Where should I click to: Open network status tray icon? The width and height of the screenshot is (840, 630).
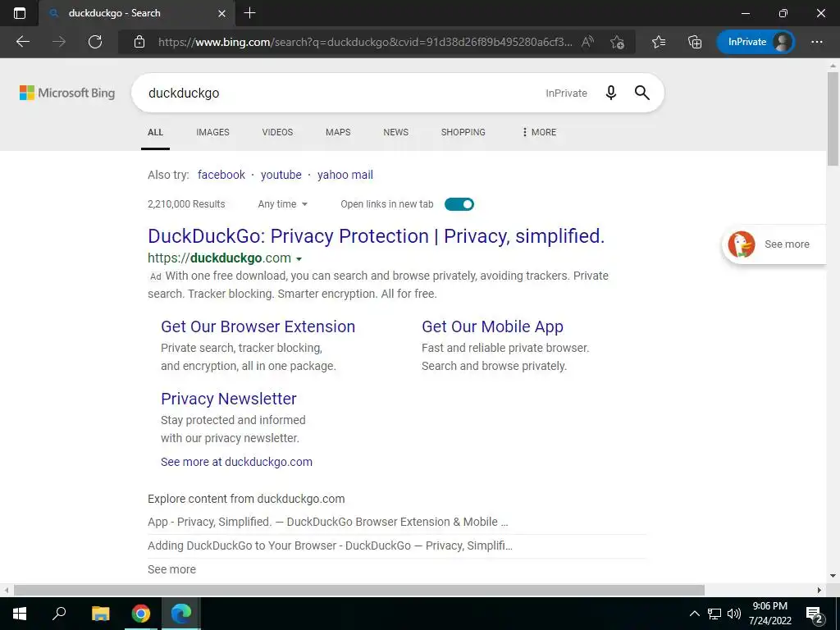(x=714, y=614)
